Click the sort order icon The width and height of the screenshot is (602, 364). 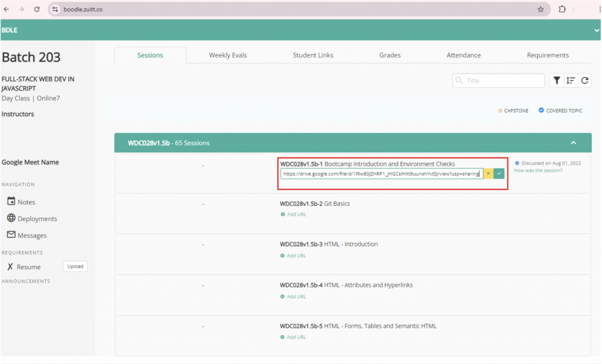[570, 81]
